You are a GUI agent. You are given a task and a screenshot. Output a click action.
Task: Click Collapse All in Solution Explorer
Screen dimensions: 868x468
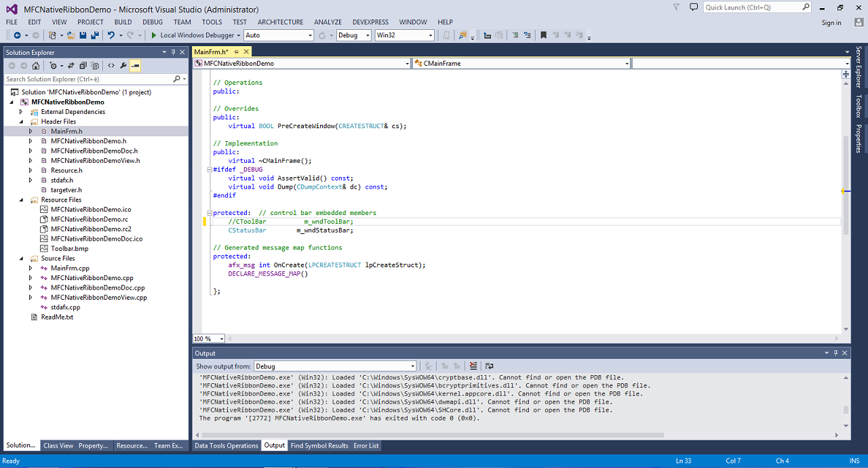pos(83,66)
